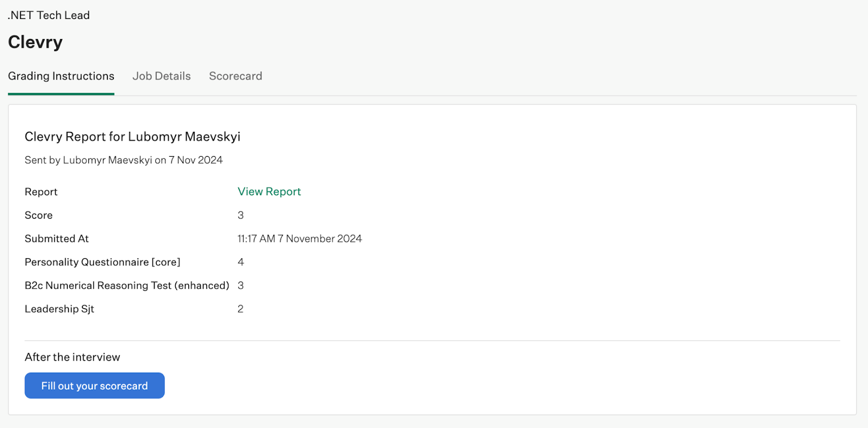The width and height of the screenshot is (868, 428).
Task: Switch to the Scorecard tab
Action: (235, 76)
